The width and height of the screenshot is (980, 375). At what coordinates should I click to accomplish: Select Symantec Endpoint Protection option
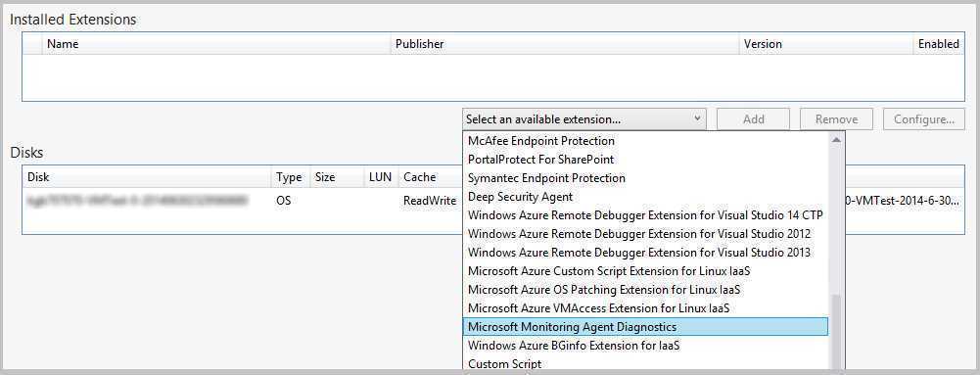645,178
